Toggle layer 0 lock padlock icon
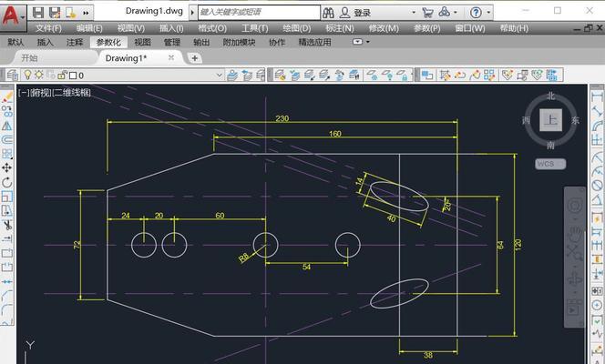Screen dimensions: 605x364 (63, 75)
